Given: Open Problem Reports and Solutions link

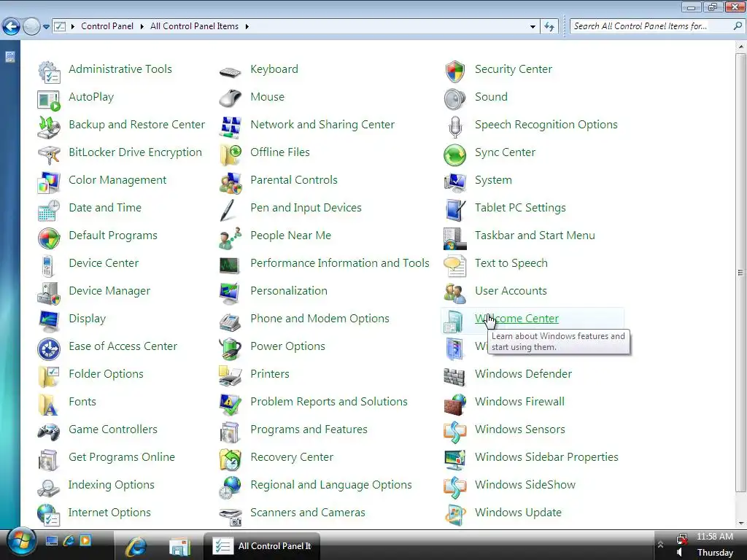Looking at the screenshot, I should pos(329,402).
